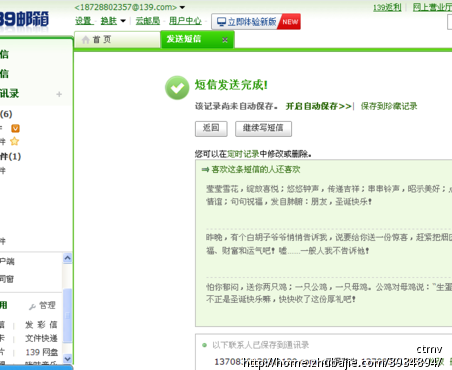Click the plus icon beside 通讯录

click(59, 94)
